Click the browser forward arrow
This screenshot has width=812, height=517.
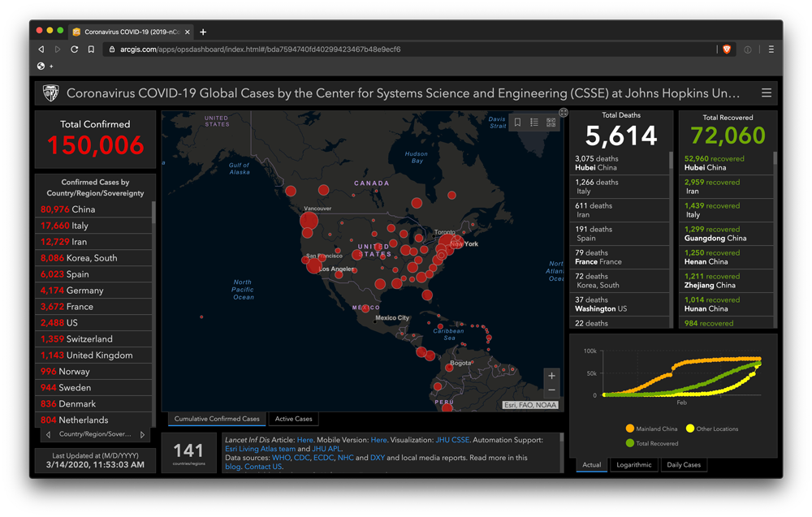58,50
